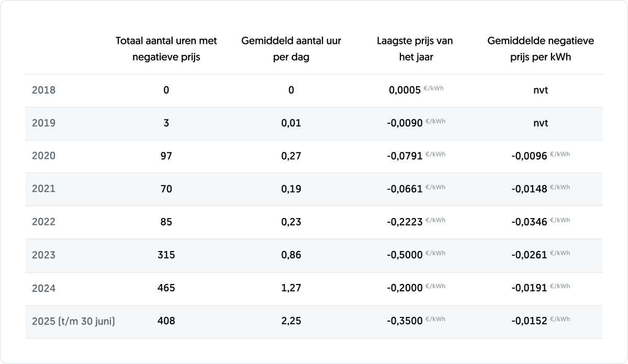Click the 2,25 average hours value for 2025
Image resolution: width=628 pixels, height=364 pixels.
point(291,321)
